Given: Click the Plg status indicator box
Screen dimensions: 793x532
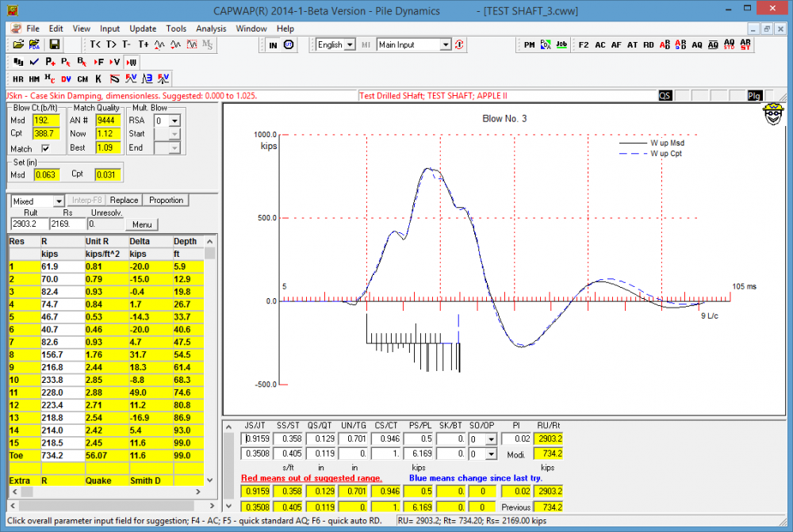Looking at the screenshot, I should 755,96.
